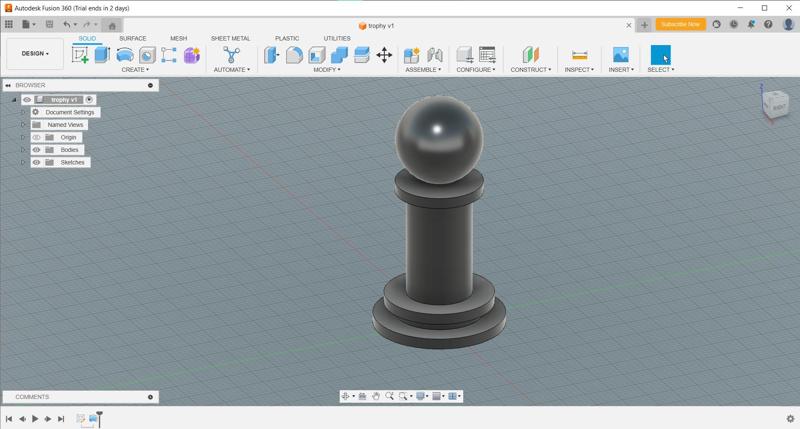The image size is (800, 429).
Task: Click the Fillet tool icon
Action: tap(294, 55)
